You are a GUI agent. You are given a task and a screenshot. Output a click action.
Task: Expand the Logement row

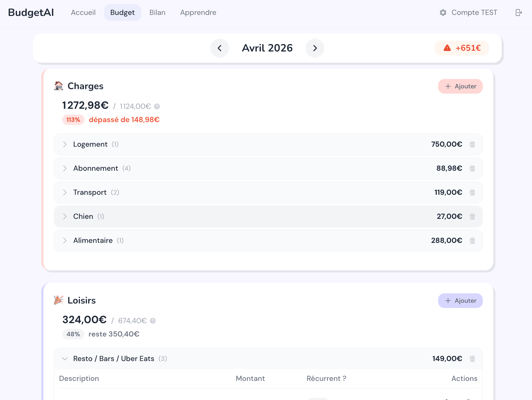point(65,144)
